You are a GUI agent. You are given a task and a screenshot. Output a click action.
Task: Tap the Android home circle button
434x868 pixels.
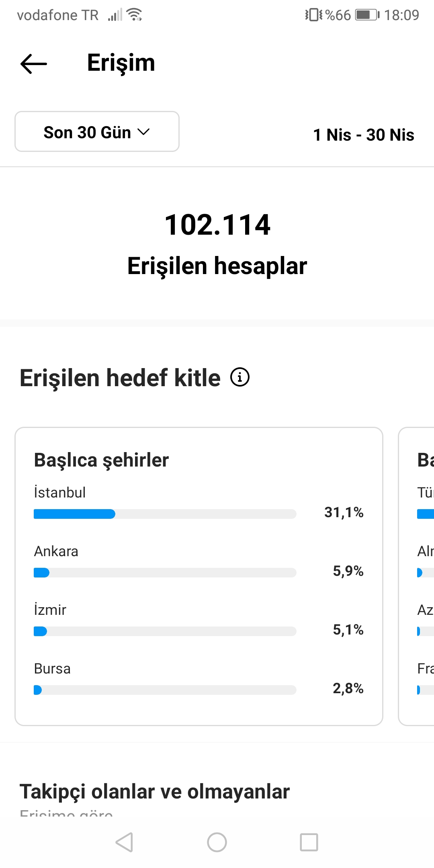pyautogui.click(x=217, y=842)
